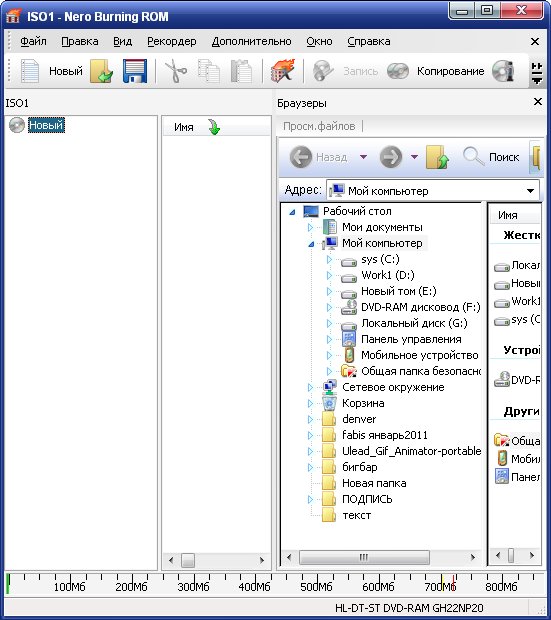Expand the Мои документы node
Viewport: 551px width, 620px height.
pos(311,227)
